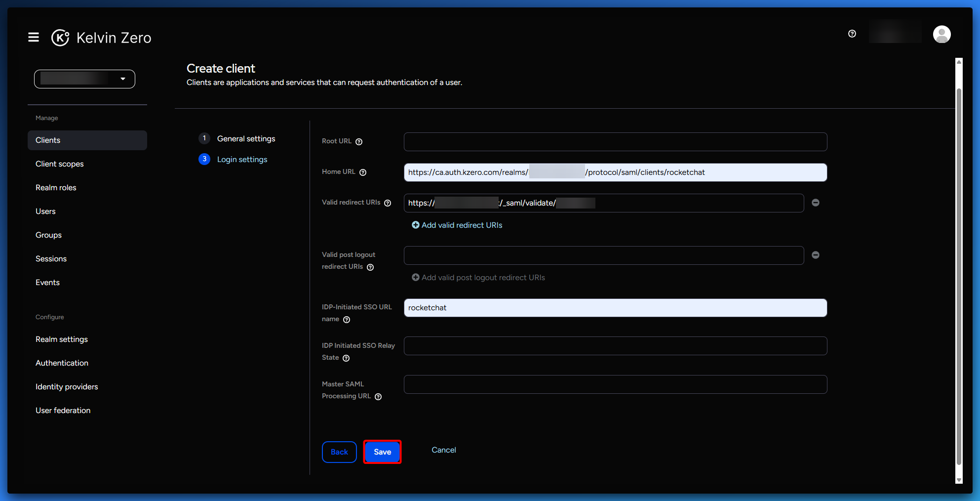Open the hamburger navigation menu
This screenshot has width=980, height=501.
34,38
